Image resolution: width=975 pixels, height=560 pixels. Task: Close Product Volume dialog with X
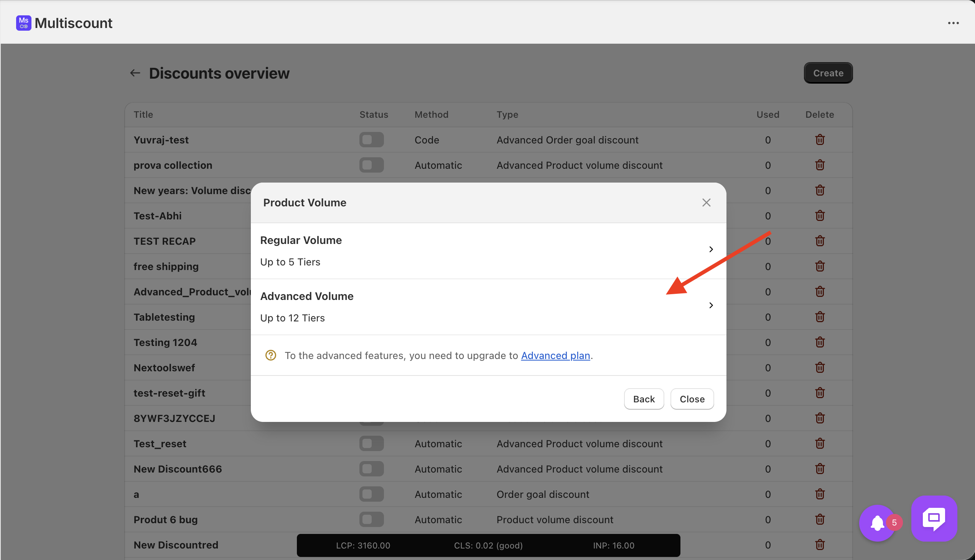click(706, 203)
